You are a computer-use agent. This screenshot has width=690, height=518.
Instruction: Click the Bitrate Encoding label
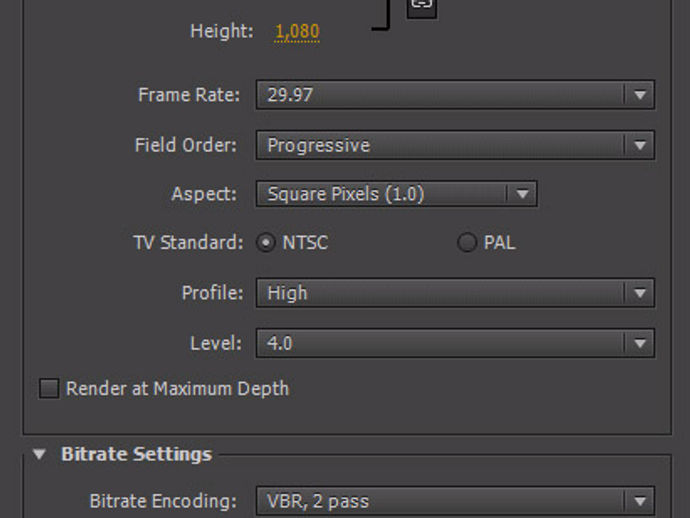point(163,501)
